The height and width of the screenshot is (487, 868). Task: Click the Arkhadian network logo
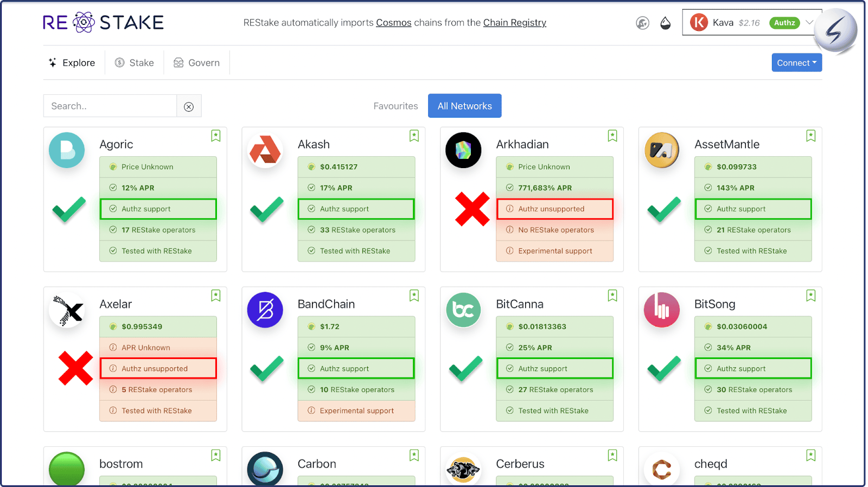463,150
